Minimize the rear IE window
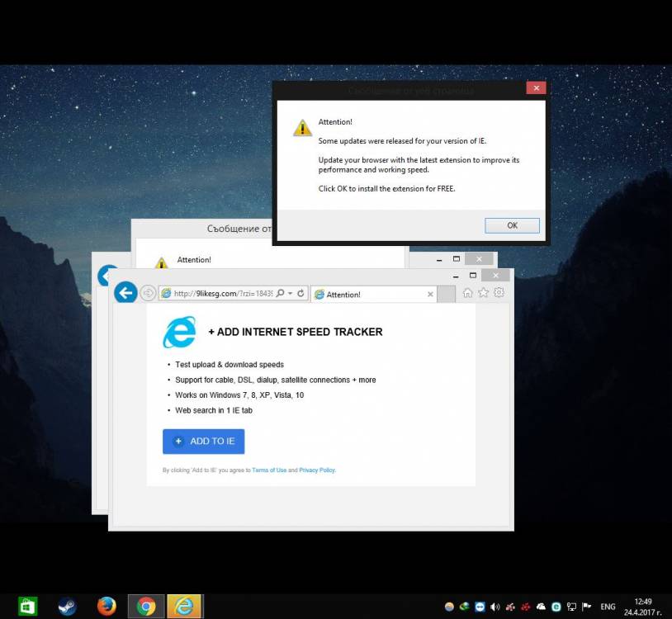Screen dimensions: 672x619 pyautogui.click(x=439, y=259)
